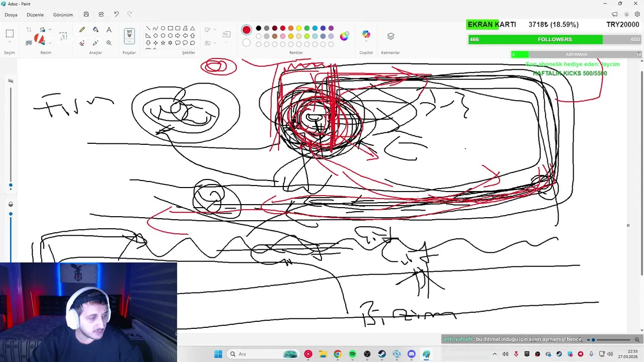Screen dimensions: 644x362
Task: Click the 'FOLLOWERS' progress bar text
Action: click(555, 39)
